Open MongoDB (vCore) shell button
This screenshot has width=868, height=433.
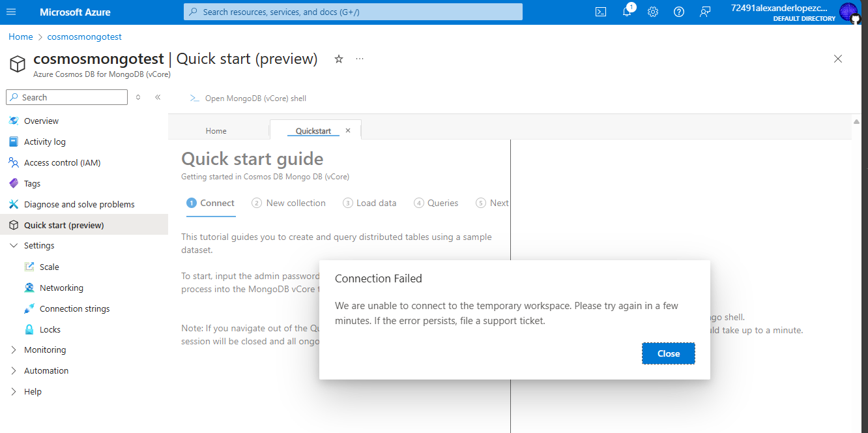coord(248,98)
